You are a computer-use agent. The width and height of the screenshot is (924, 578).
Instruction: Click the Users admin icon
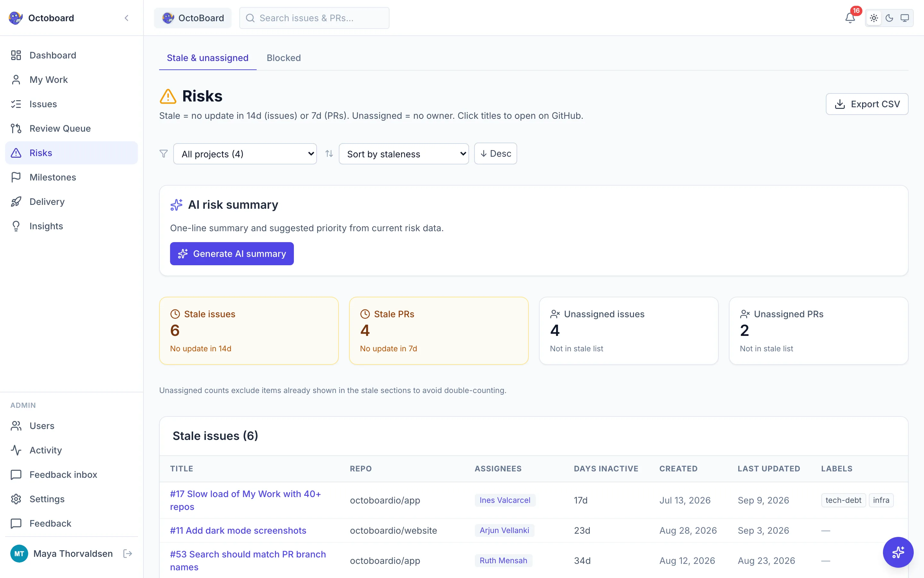coord(16,426)
